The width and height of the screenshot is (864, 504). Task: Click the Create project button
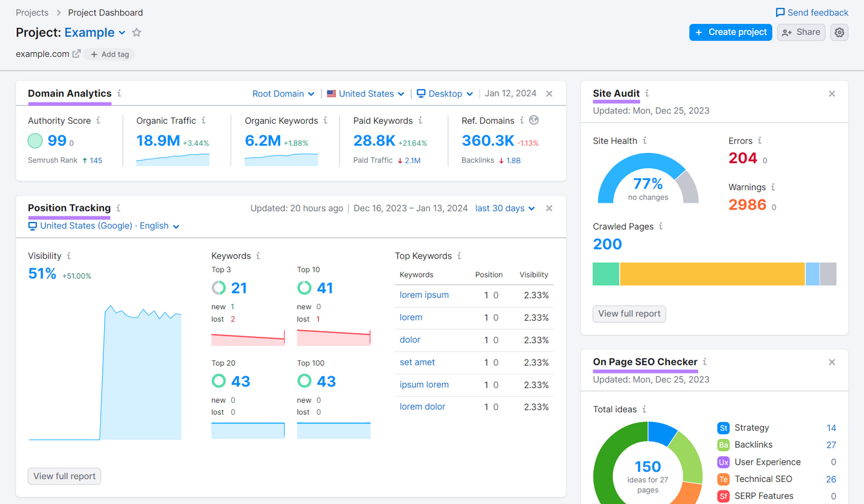point(730,32)
